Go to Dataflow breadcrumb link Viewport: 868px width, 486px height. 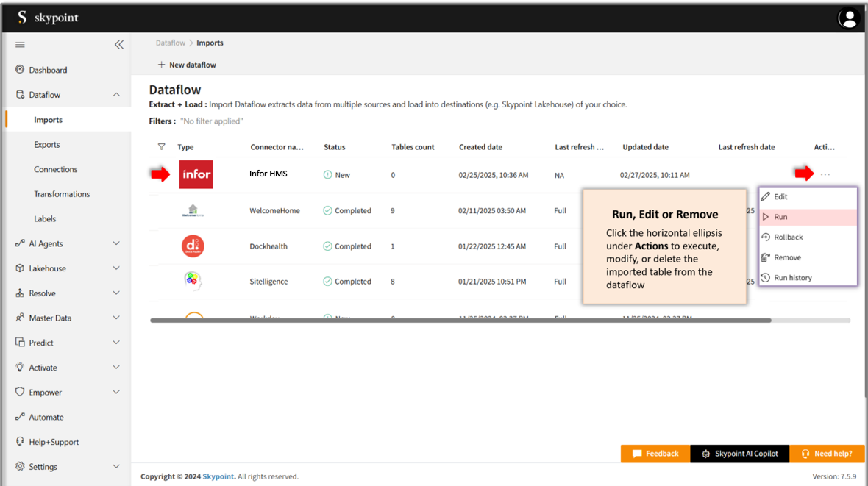coord(171,43)
